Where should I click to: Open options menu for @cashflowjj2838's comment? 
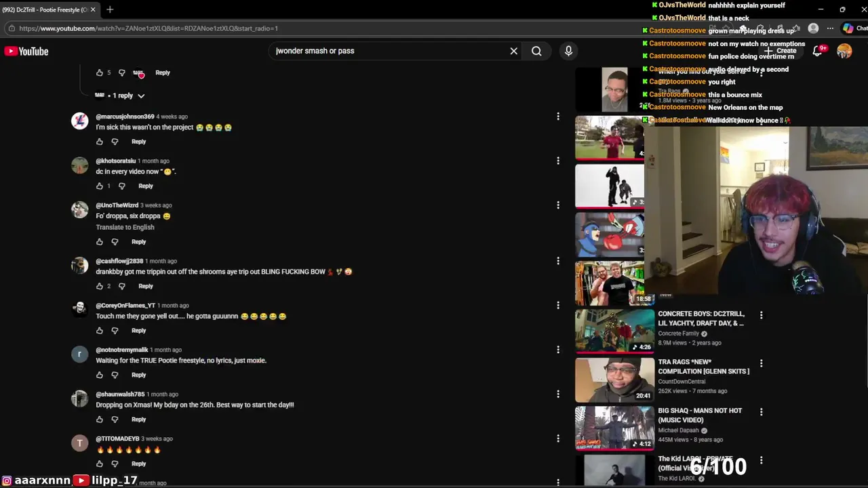[x=558, y=261]
